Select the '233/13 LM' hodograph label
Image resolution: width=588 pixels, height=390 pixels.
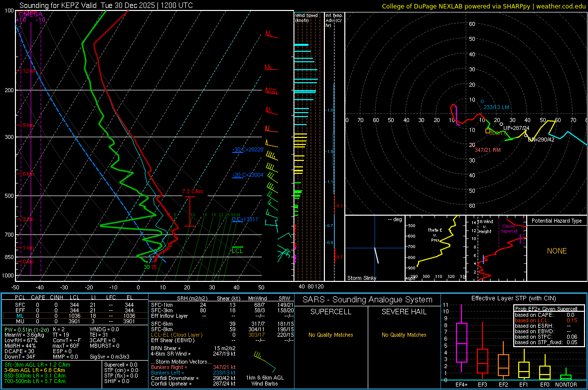click(496, 107)
